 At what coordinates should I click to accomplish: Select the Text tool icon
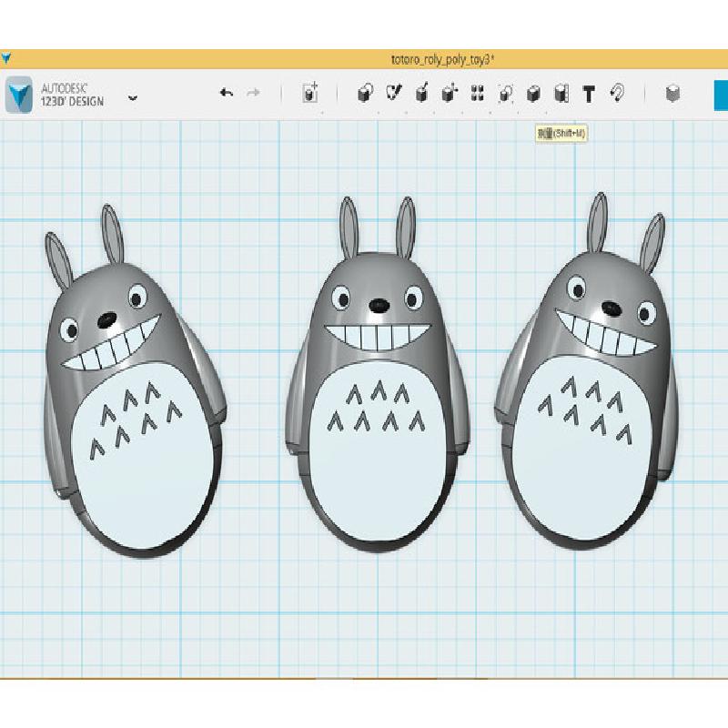(589, 94)
